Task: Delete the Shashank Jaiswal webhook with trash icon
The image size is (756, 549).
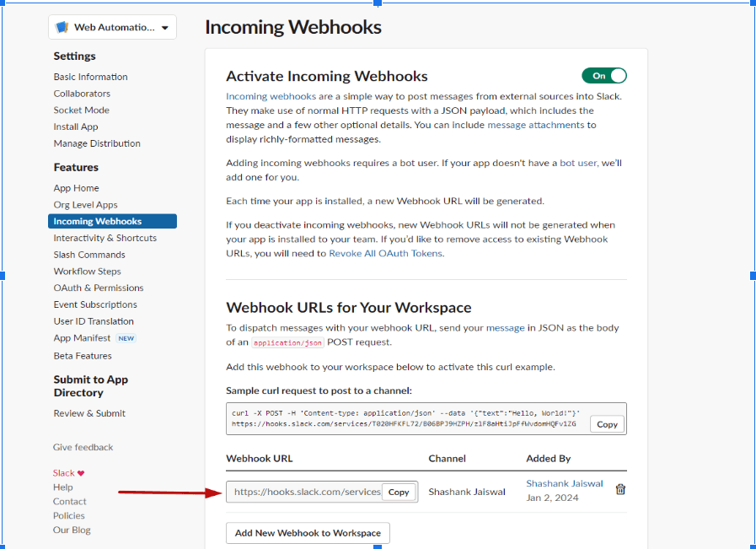Action: (x=620, y=489)
